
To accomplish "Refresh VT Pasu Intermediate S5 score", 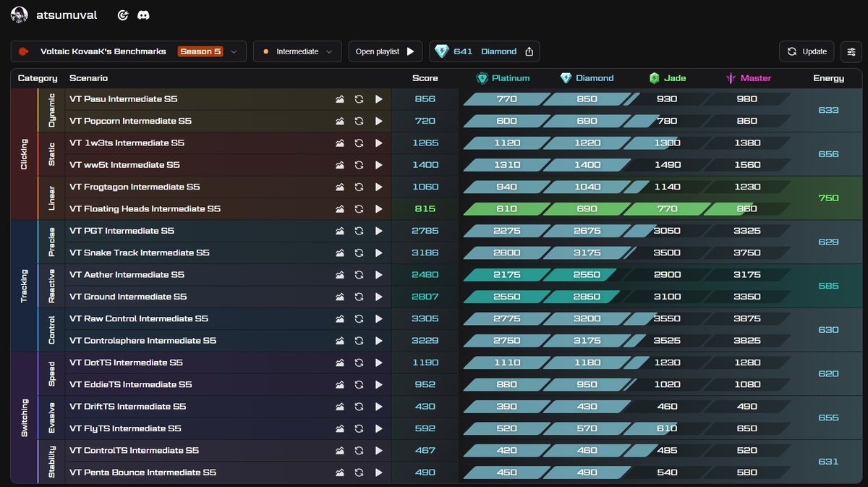I will 359,99.
